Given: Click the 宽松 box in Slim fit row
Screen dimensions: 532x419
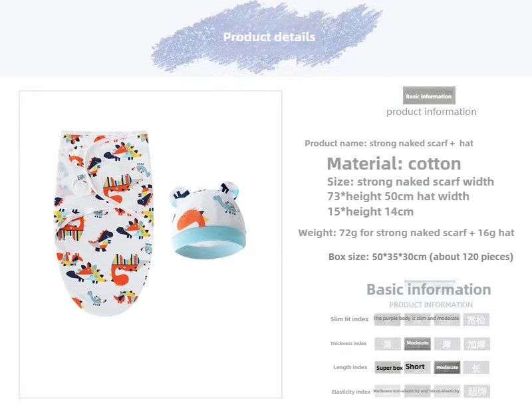Looking at the screenshot, I should pos(476,320).
